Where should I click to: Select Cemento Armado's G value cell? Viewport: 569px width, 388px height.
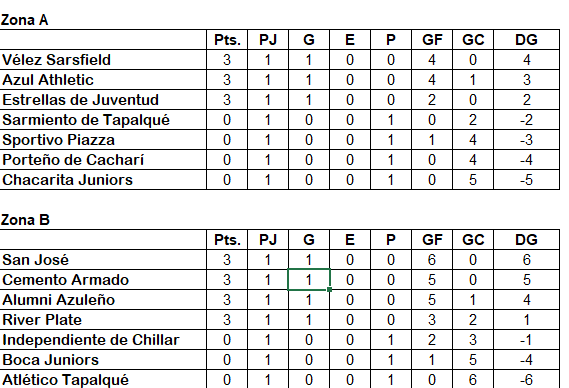point(309,280)
